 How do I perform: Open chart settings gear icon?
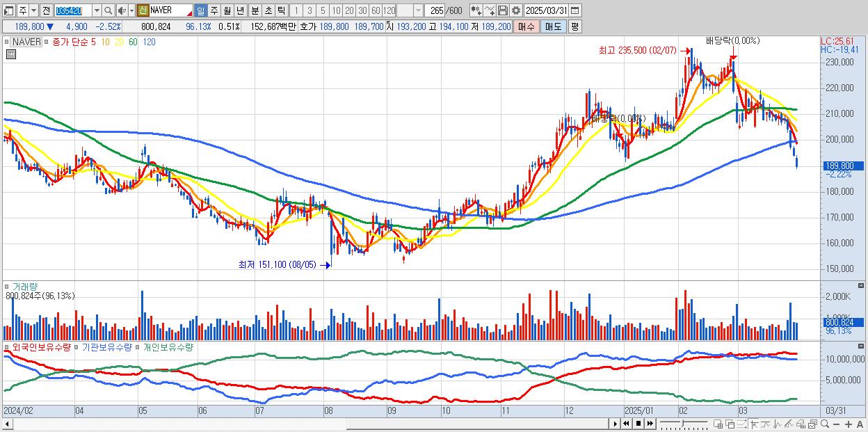click(515, 10)
